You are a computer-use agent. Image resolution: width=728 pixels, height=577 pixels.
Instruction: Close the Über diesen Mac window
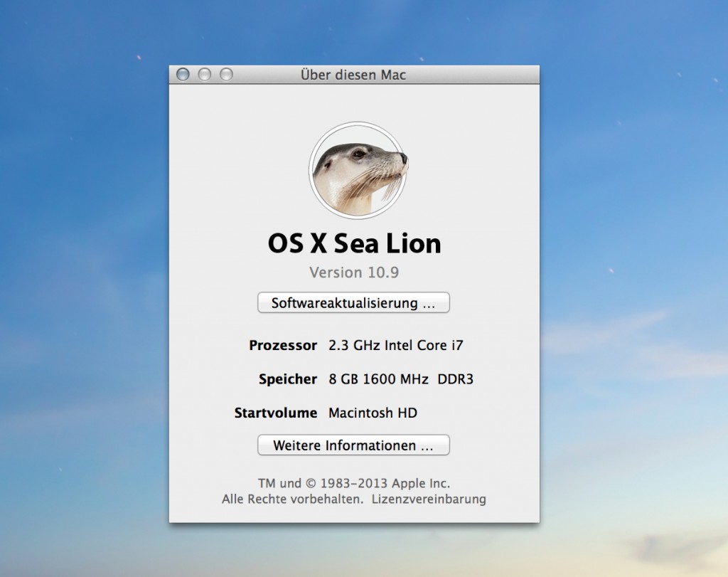point(183,74)
